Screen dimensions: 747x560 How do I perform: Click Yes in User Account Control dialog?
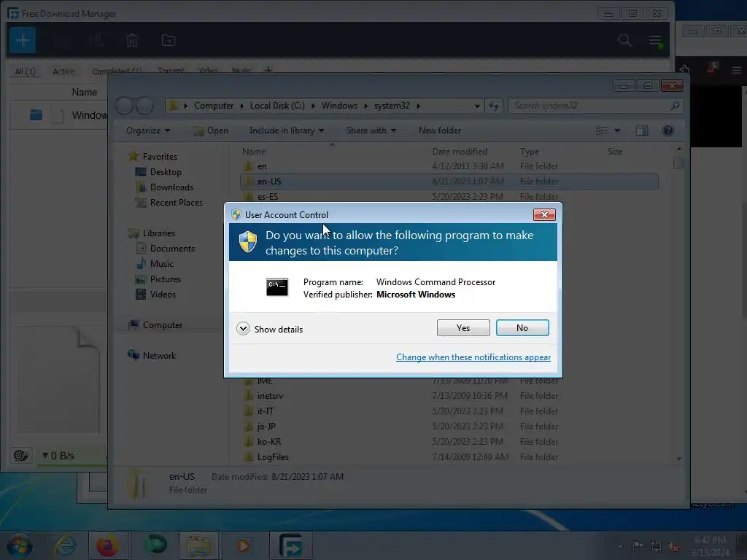463,327
